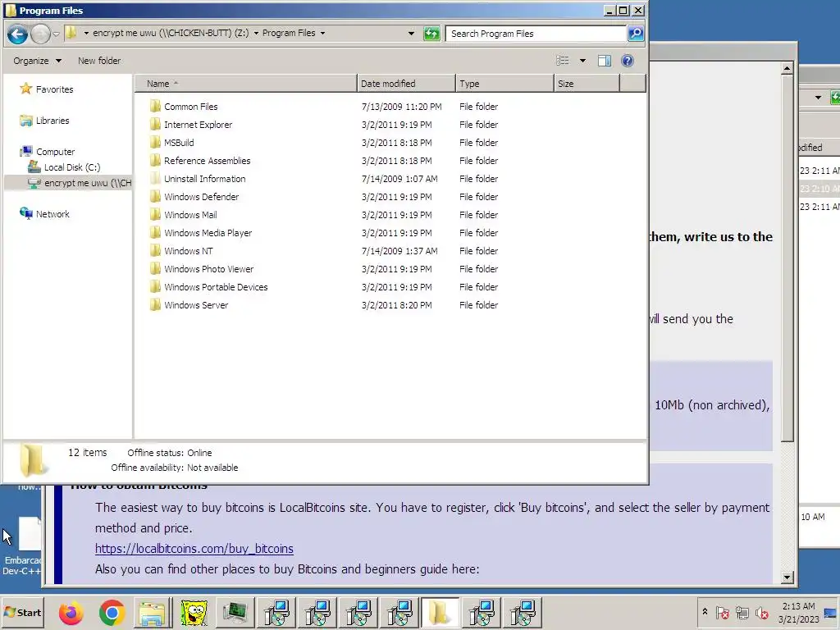Expand the address bar root breadcrumb arrow
840x630 pixels.
point(86,33)
